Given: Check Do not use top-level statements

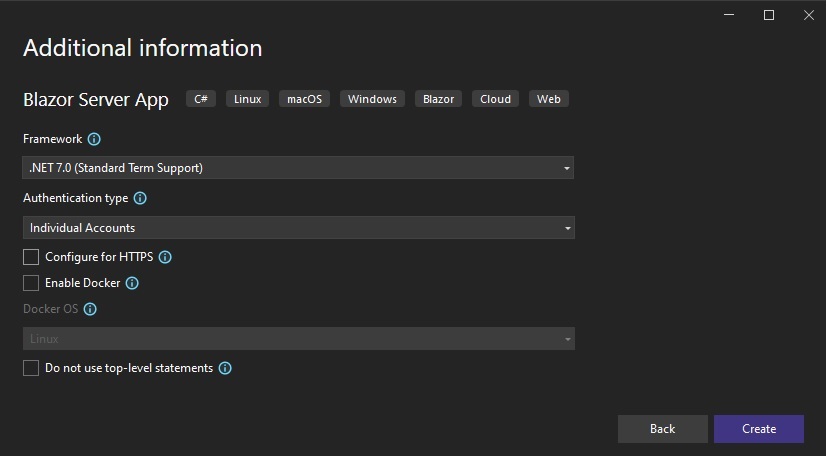Looking at the screenshot, I should pyautogui.click(x=31, y=368).
